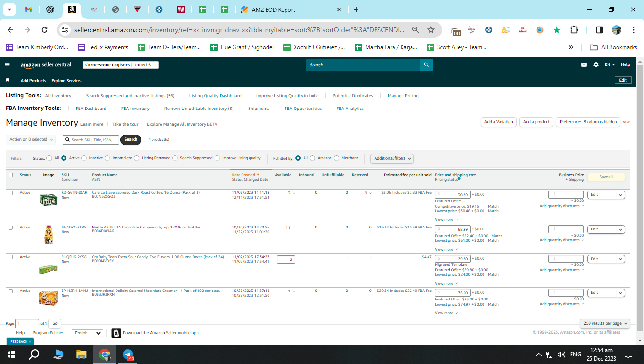Open the Windows Start menu
The height and width of the screenshot is (364, 644).
click(11, 355)
